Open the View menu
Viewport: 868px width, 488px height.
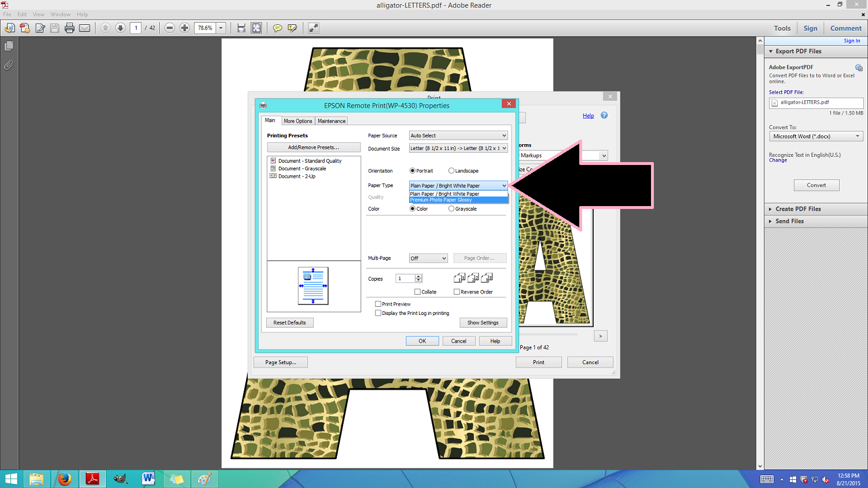coord(39,14)
